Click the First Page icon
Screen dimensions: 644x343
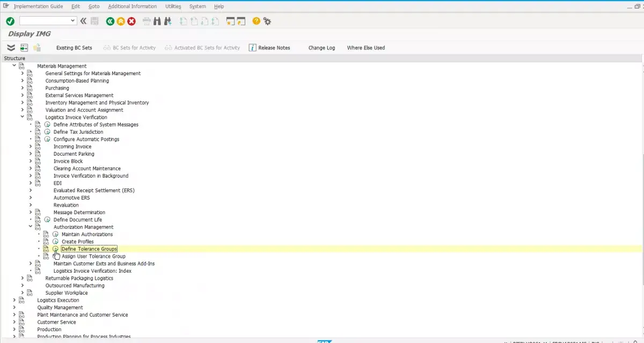click(x=184, y=21)
